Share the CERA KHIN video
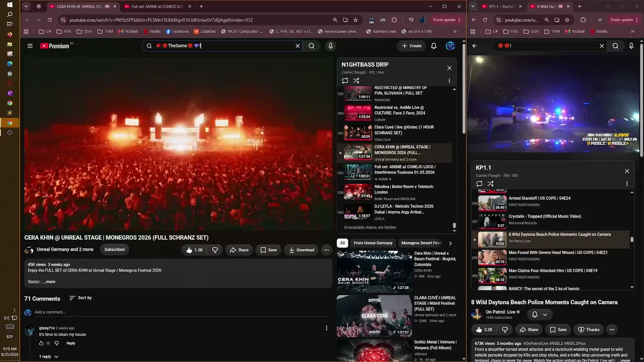This screenshot has width=644, height=362. (239, 250)
